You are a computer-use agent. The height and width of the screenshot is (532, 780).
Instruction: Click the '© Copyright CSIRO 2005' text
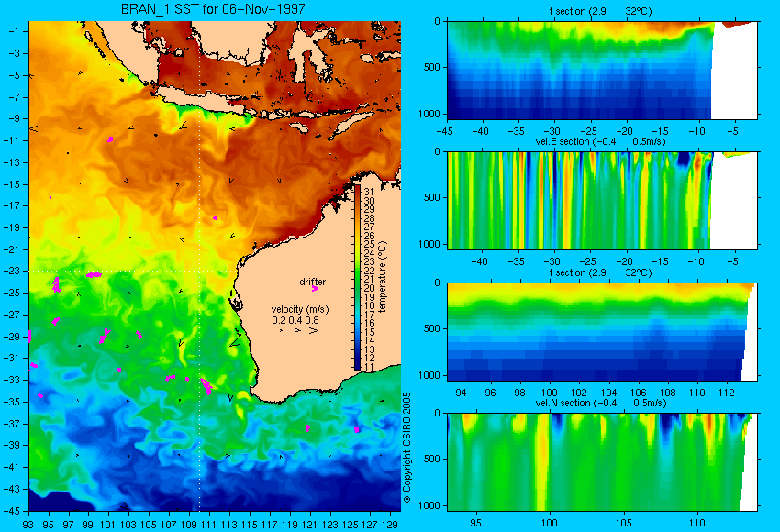407,448
